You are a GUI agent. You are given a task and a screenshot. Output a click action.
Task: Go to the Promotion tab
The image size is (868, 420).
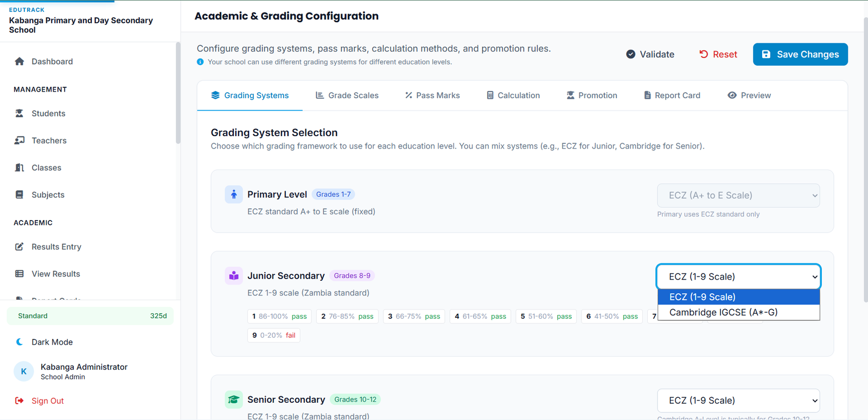click(592, 95)
